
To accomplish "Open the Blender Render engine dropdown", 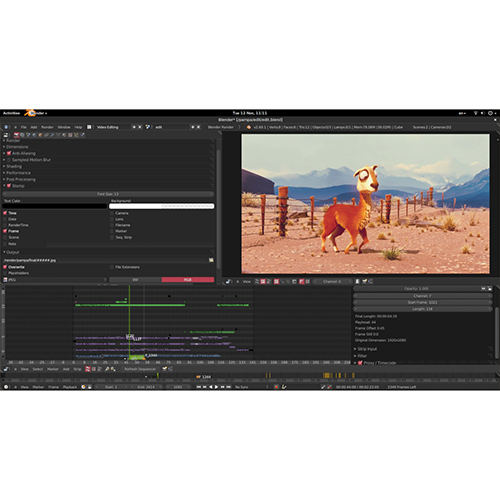I will [223, 127].
